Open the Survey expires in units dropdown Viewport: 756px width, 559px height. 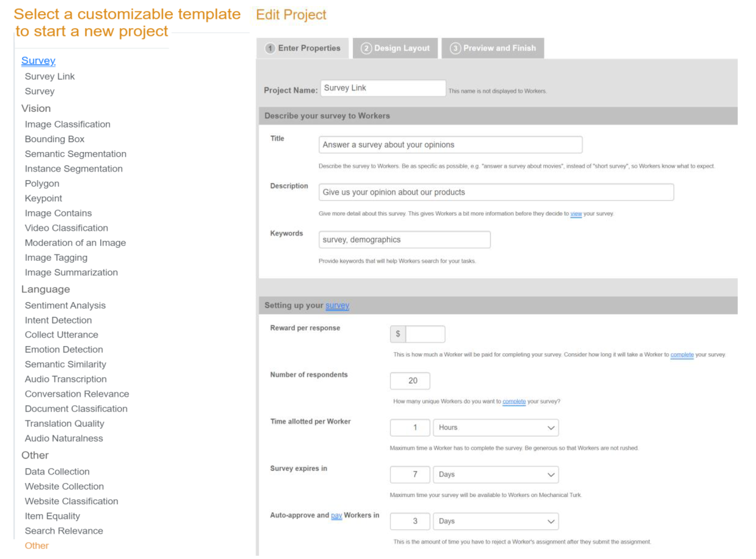tap(496, 474)
